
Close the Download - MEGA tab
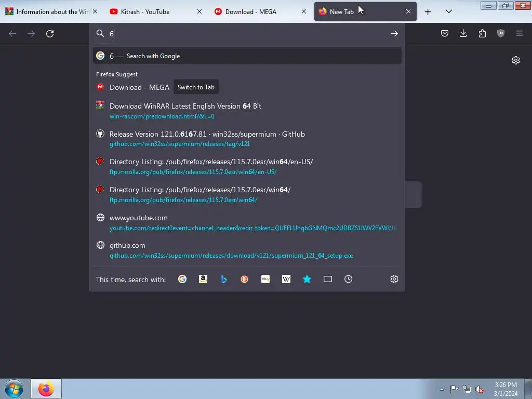tap(304, 11)
